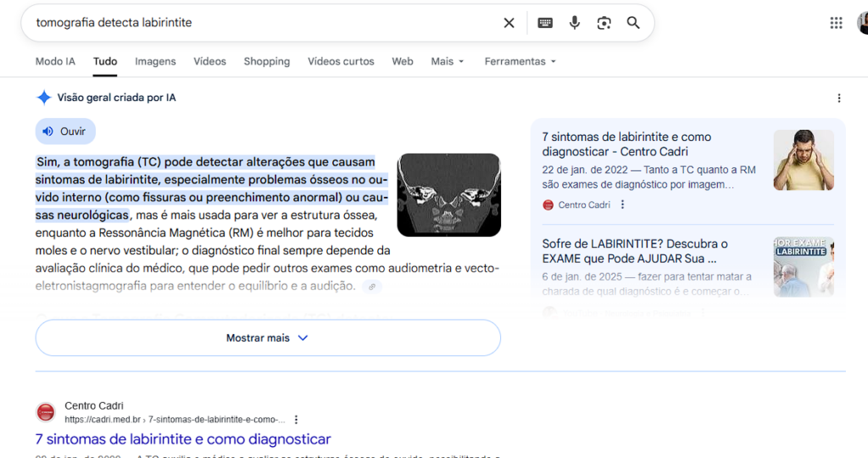Open '7 sintomas de labirintite' blue result link
The width and height of the screenshot is (868, 458).
pyautogui.click(x=183, y=439)
